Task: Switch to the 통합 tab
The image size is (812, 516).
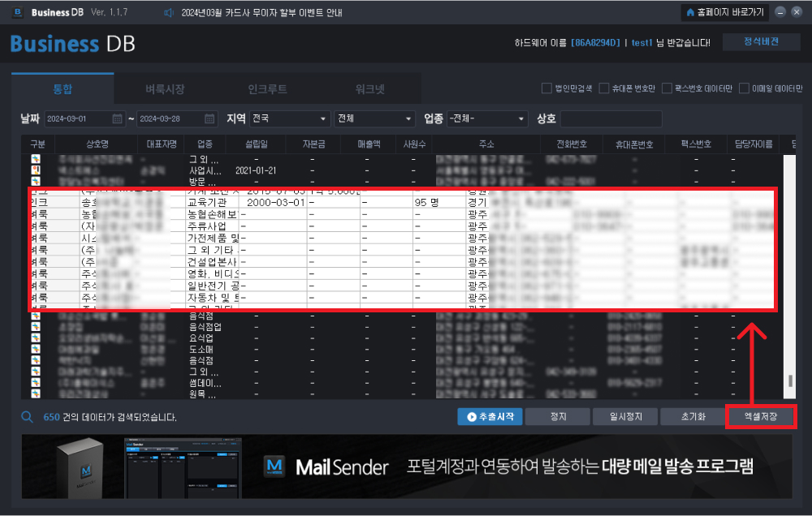Action: [x=63, y=89]
